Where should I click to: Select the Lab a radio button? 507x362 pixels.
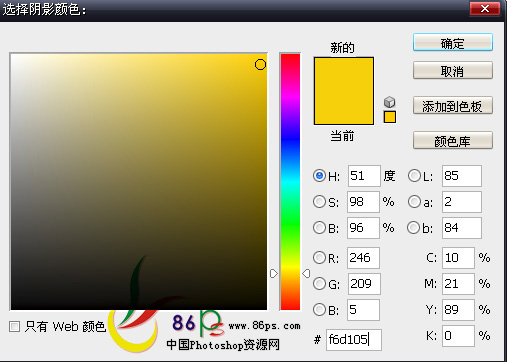tap(414, 201)
